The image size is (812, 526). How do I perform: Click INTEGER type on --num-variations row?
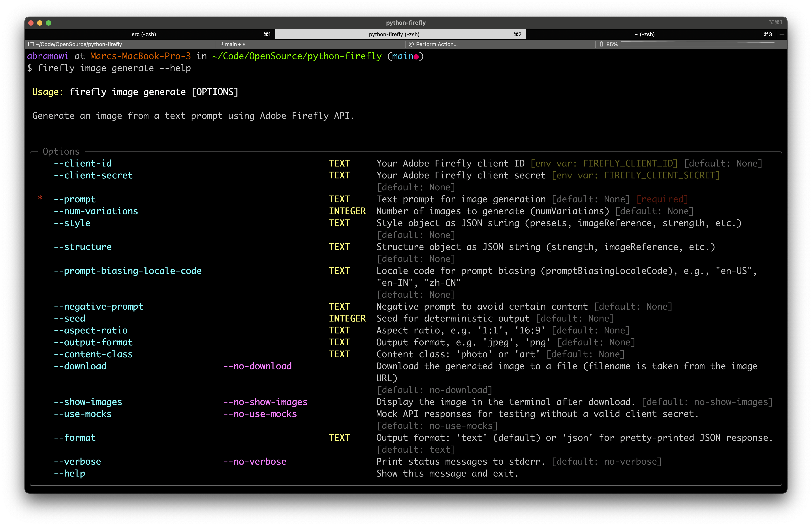pos(347,211)
